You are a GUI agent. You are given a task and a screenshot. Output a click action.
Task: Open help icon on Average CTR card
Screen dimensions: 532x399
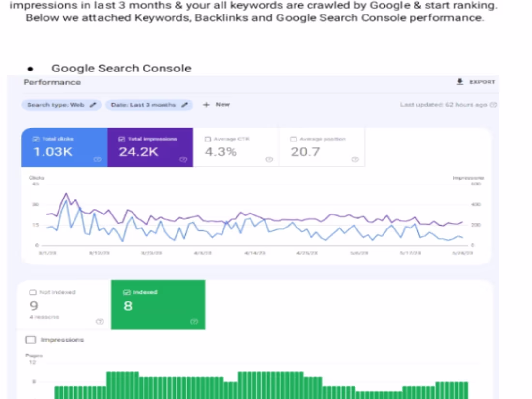tap(269, 159)
